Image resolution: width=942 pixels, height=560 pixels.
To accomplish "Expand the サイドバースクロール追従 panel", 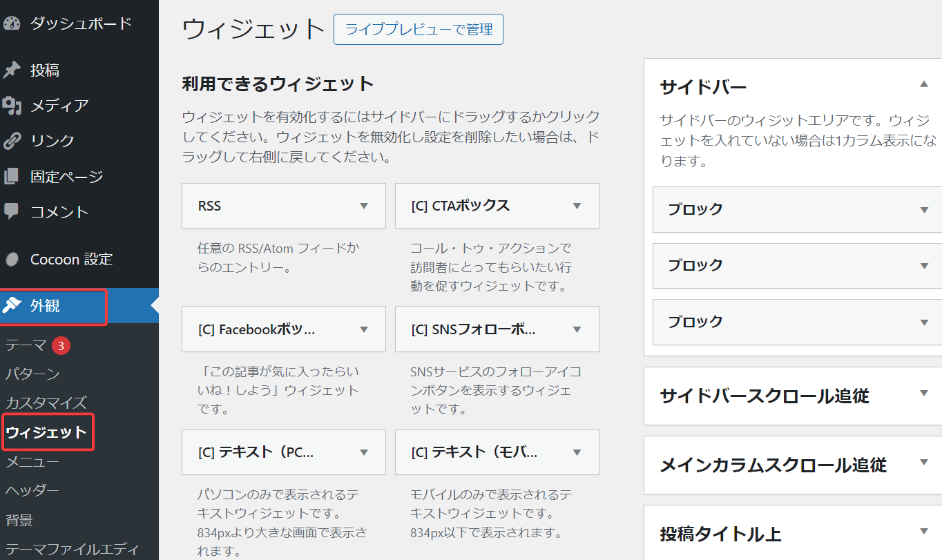I will pyautogui.click(x=924, y=394).
